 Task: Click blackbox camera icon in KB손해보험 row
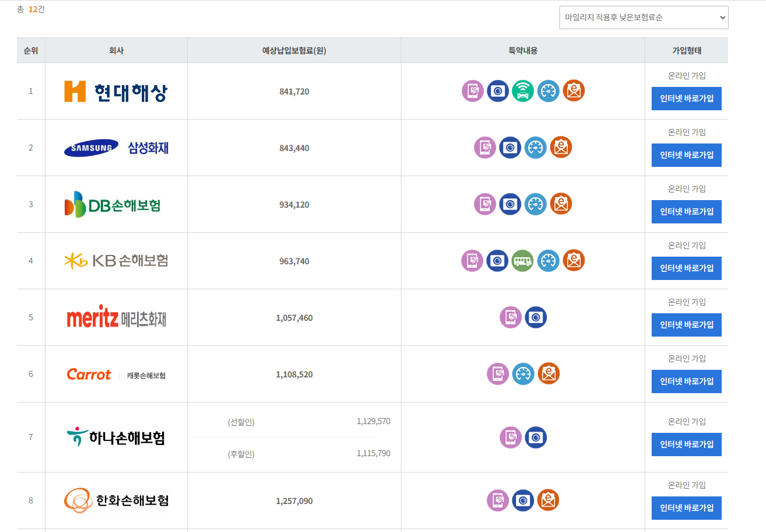(x=498, y=261)
